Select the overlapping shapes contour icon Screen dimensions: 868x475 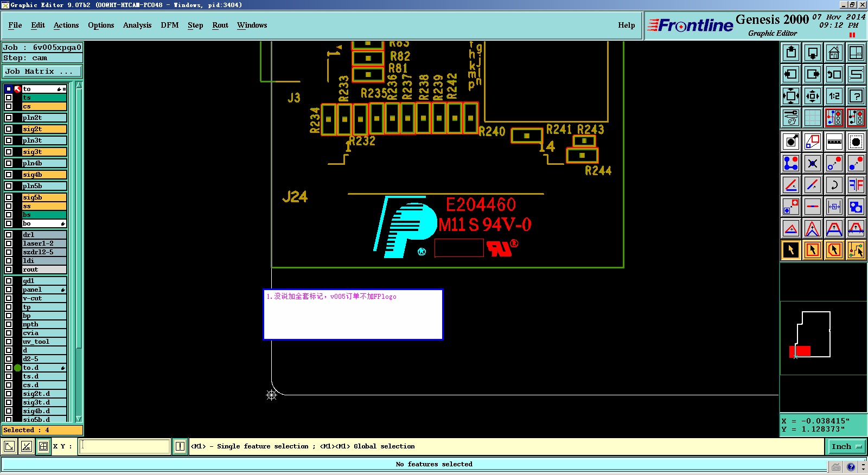[x=856, y=207]
